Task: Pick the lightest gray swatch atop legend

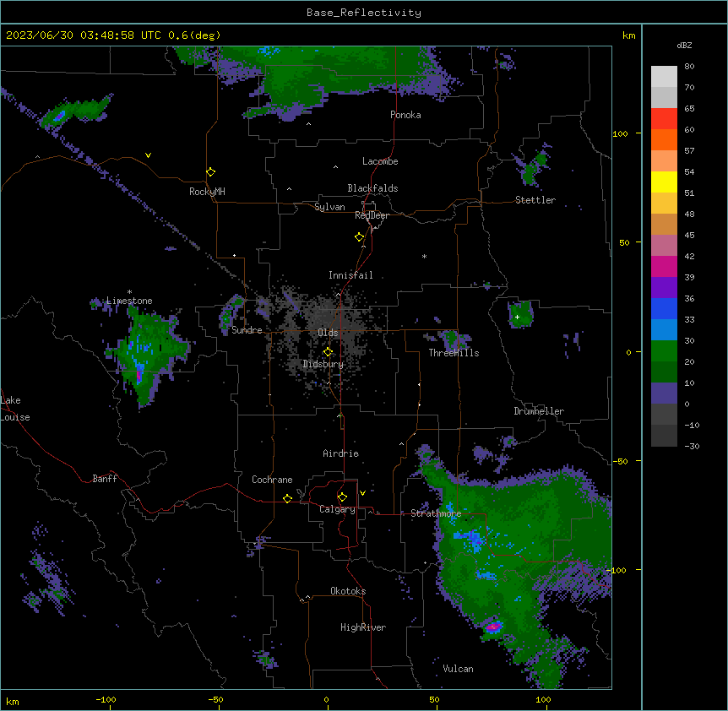Action: (x=664, y=77)
